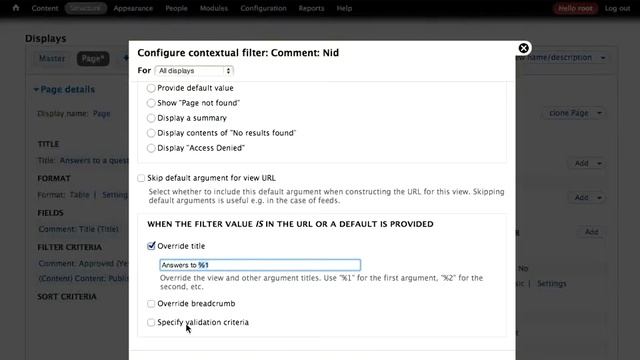Image resolution: width=640 pixels, height=360 pixels.
Task: Open the Content admin menu
Action: [45, 8]
